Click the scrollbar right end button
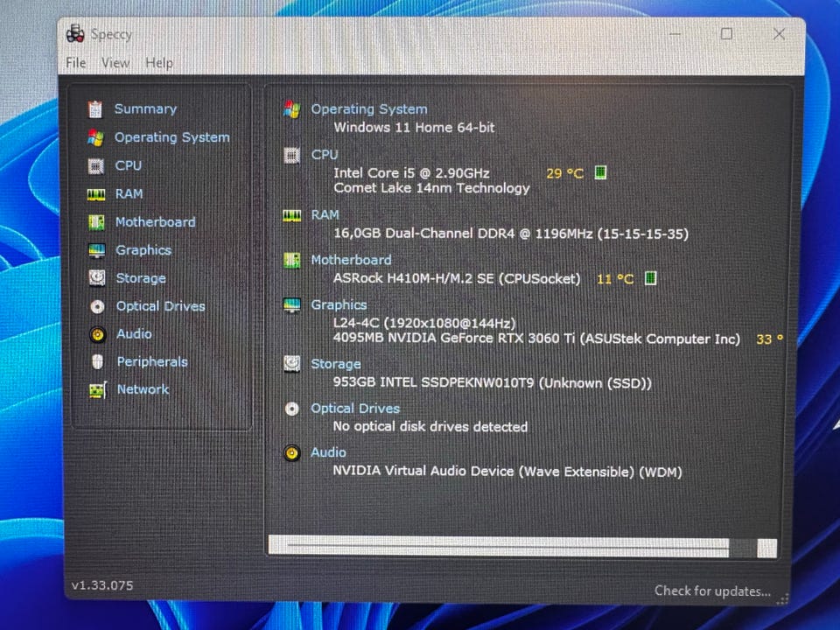 coord(767,548)
